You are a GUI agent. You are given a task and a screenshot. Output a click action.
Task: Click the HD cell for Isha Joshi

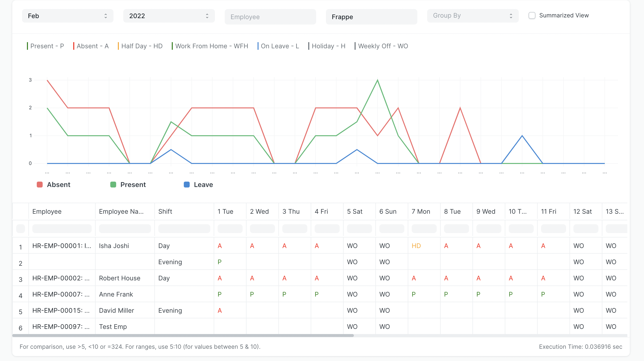tap(416, 246)
